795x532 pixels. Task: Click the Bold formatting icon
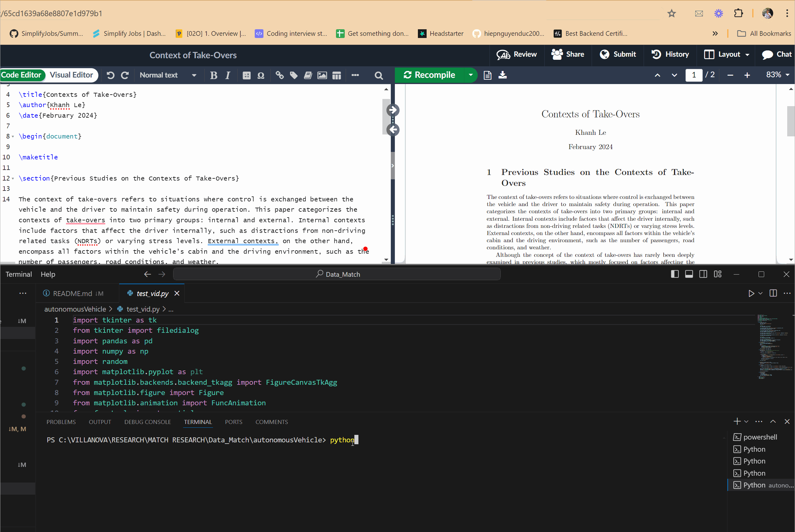pos(213,75)
